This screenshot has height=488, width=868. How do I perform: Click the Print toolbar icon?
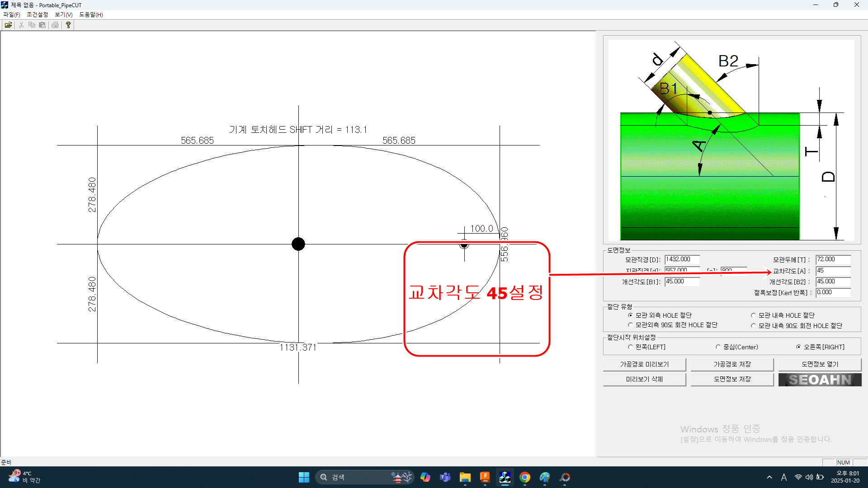[x=55, y=25]
